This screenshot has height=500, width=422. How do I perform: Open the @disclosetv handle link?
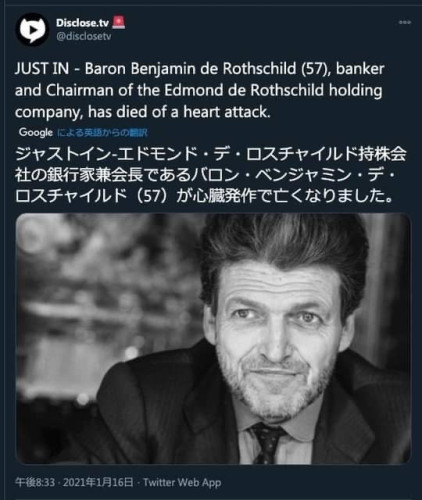tap(83, 36)
